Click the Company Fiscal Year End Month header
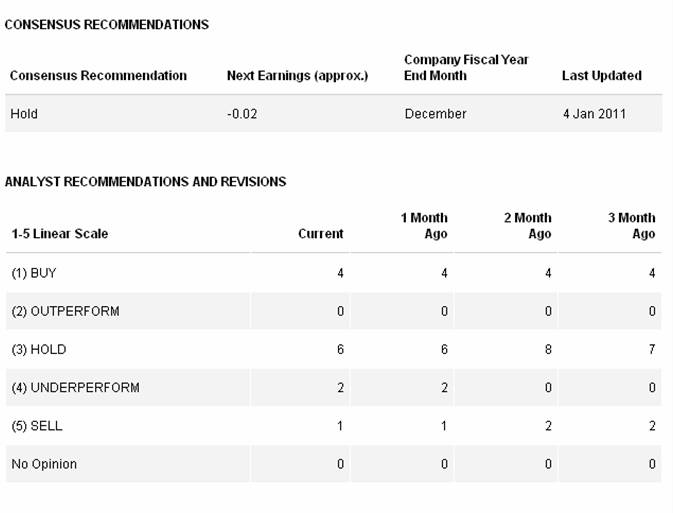This screenshot has height=513, width=673. click(466, 68)
